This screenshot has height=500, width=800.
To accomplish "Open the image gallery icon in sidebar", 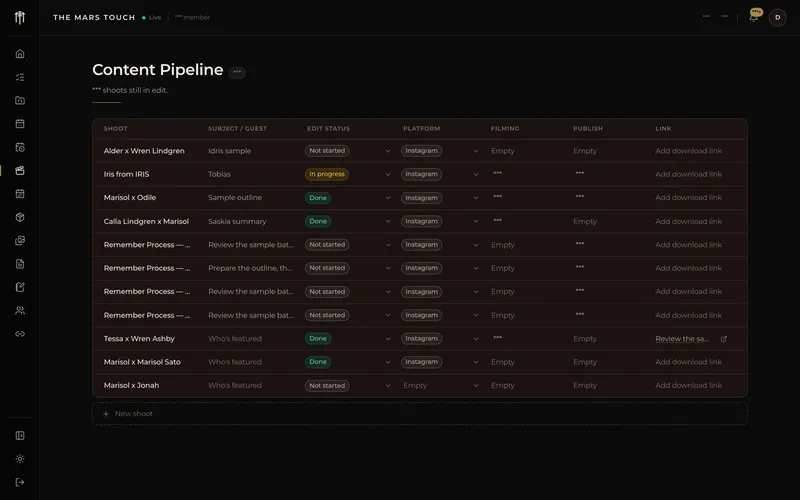I will tap(20, 240).
